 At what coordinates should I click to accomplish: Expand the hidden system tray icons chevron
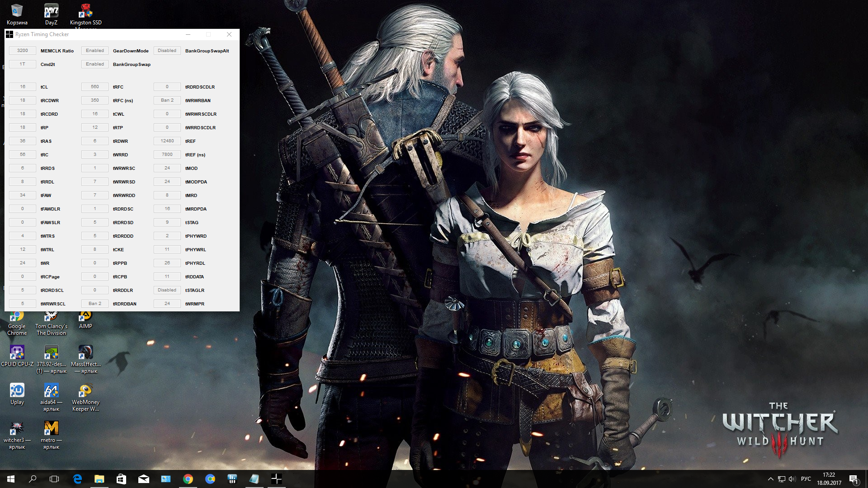(x=770, y=479)
